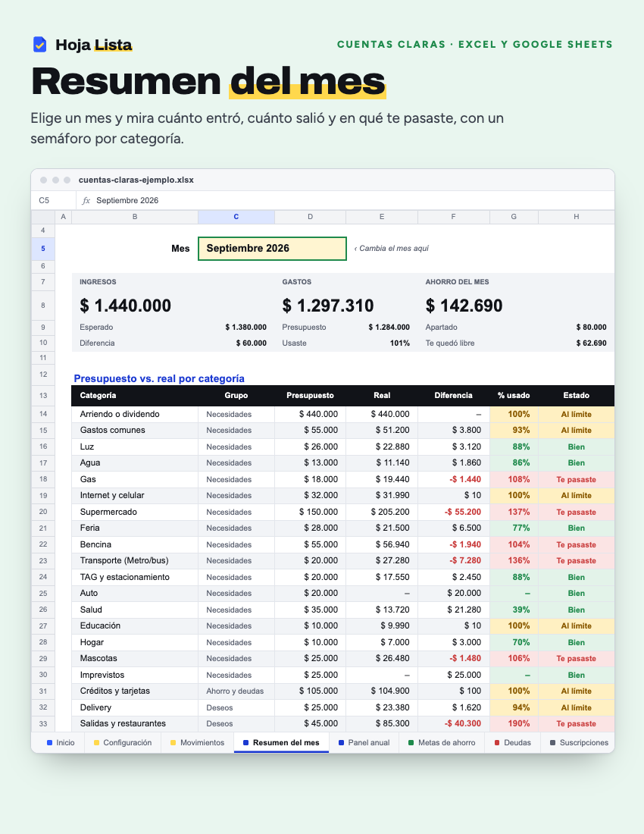Click the expenses total $ 1.297.310
The image size is (644, 834).
coord(328,306)
